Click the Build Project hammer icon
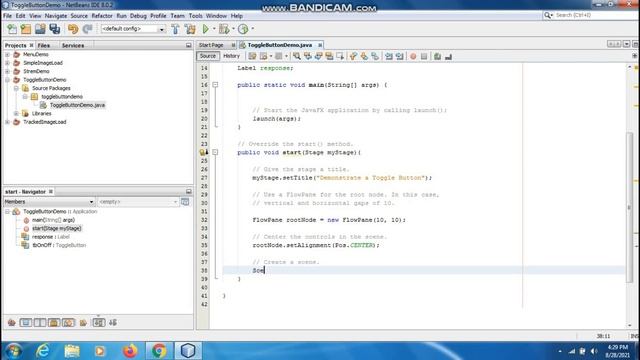This screenshot has height=360, width=640. point(176,29)
